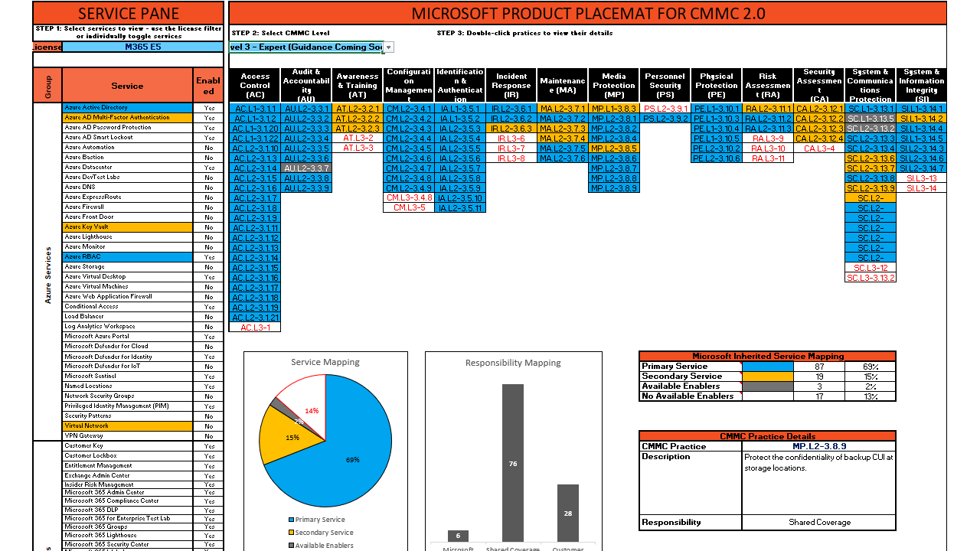Viewport: 980px width, 551px height.
Task: Click the Microsoft bar labeled 6
Action: click(458, 536)
